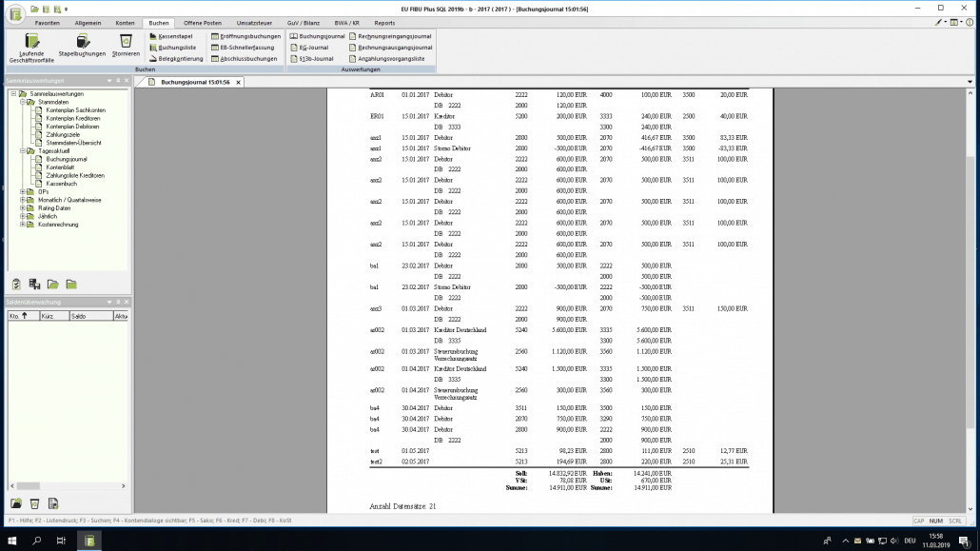Image resolution: width=980 pixels, height=551 pixels.
Task: Open the Offene Posten ribbon tab
Action: (x=203, y=23)
